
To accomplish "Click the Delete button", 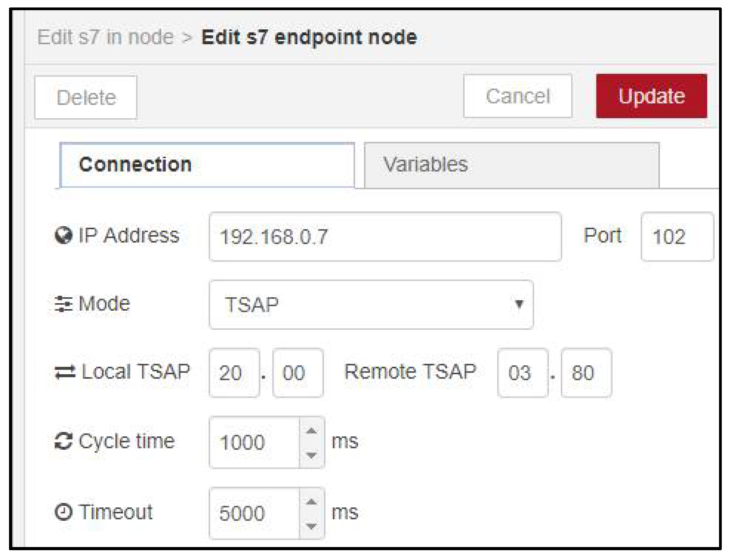I will click(86, 97).
